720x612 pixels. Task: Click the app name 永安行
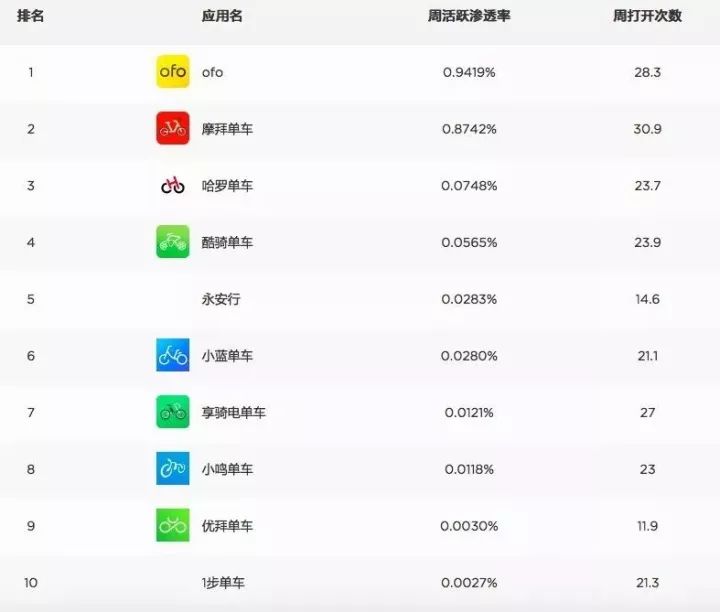pos(221,299)
